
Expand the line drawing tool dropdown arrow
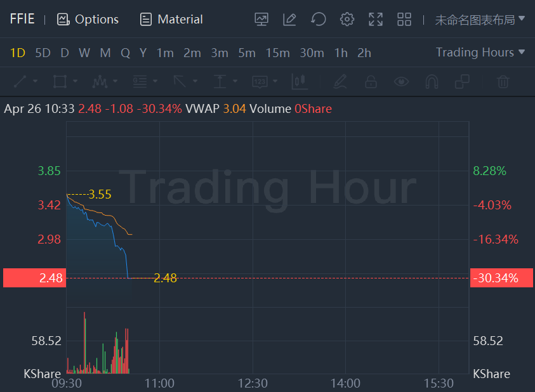pos(35,81)
